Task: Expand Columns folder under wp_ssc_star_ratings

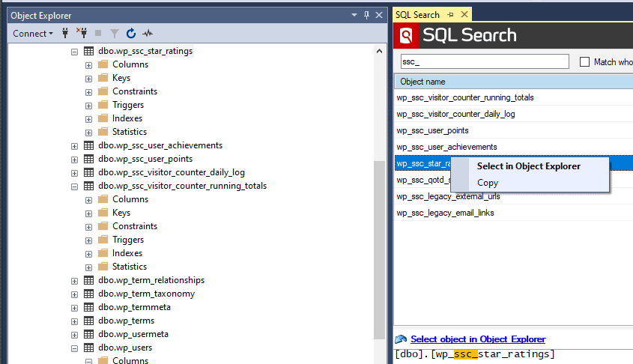Action: 89,65
